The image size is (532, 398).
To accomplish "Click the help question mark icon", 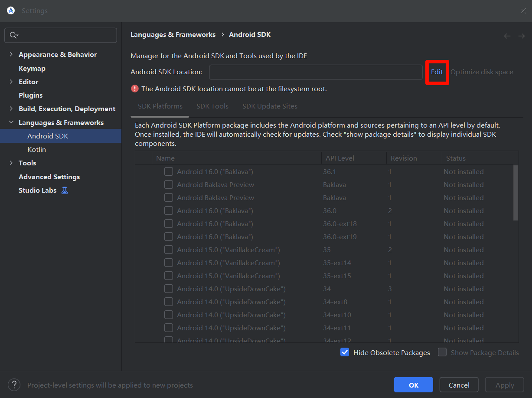I will (x=14, y=385).
